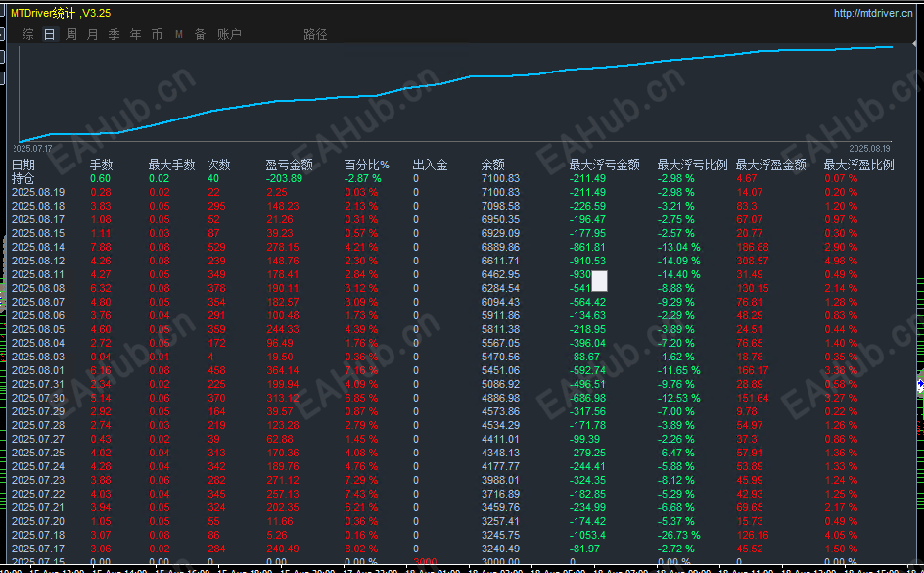Click the 日期 column header
Image resolution: width=924 pixels, height=573 pixels.
point(23,166)
